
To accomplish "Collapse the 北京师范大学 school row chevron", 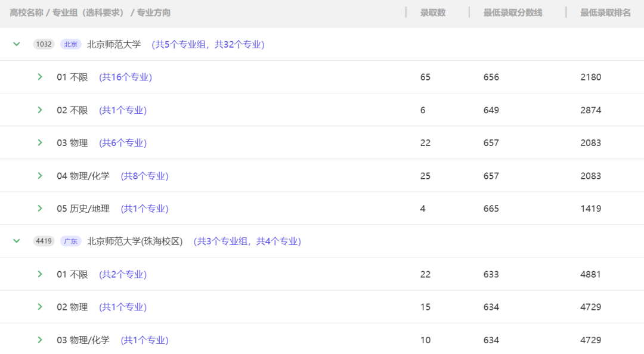I will [17, 44].
